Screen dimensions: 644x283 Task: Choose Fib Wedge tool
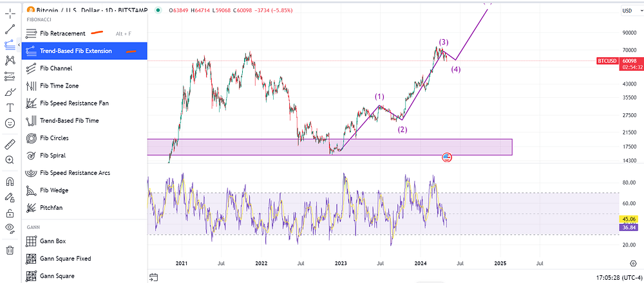(84, 190)
